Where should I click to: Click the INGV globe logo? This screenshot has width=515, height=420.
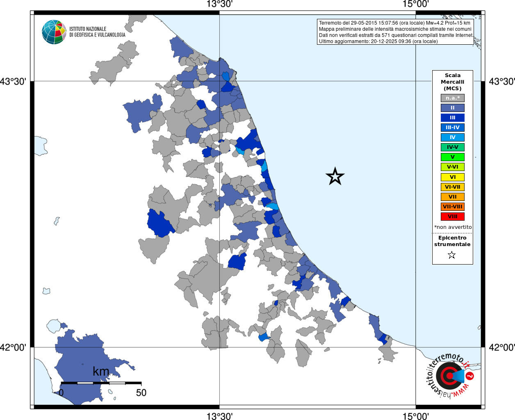54,32
